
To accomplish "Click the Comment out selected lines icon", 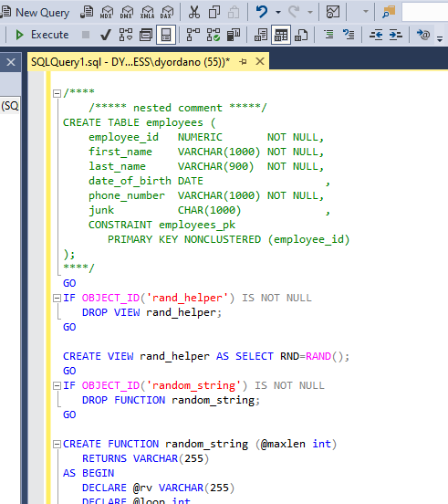I will coord(328,35).
